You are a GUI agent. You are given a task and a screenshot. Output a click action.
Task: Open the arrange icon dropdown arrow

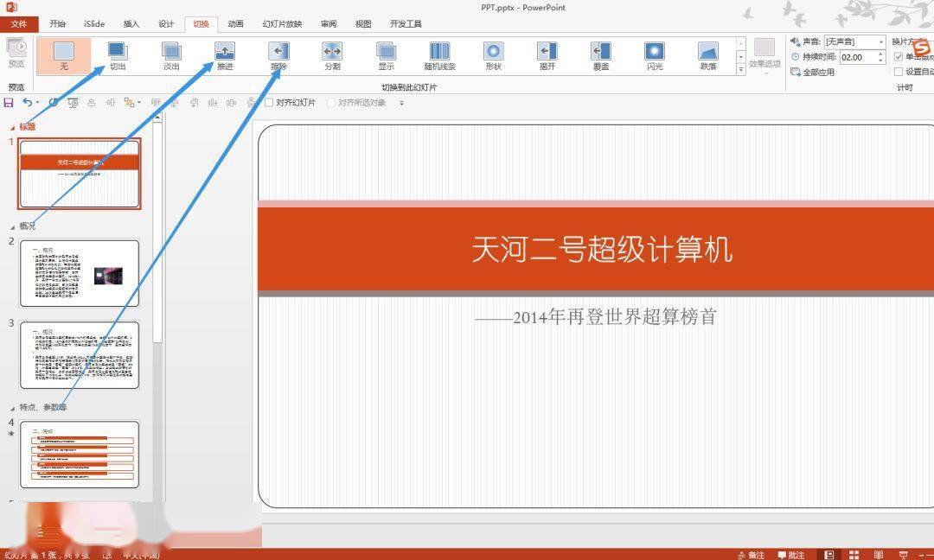(x=138, y=102)
